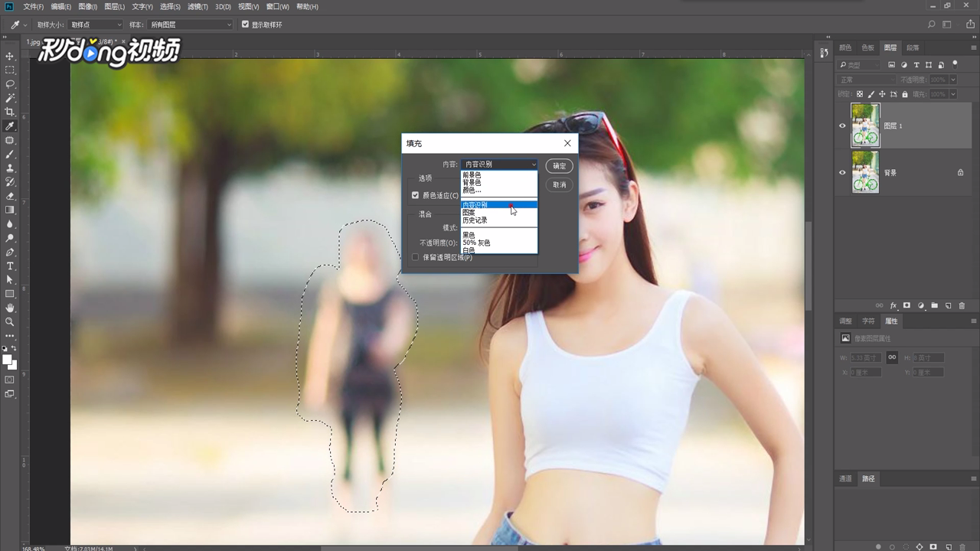Expand the layer opacity 不透明度 arrow
980x551 pixels.
953,80
